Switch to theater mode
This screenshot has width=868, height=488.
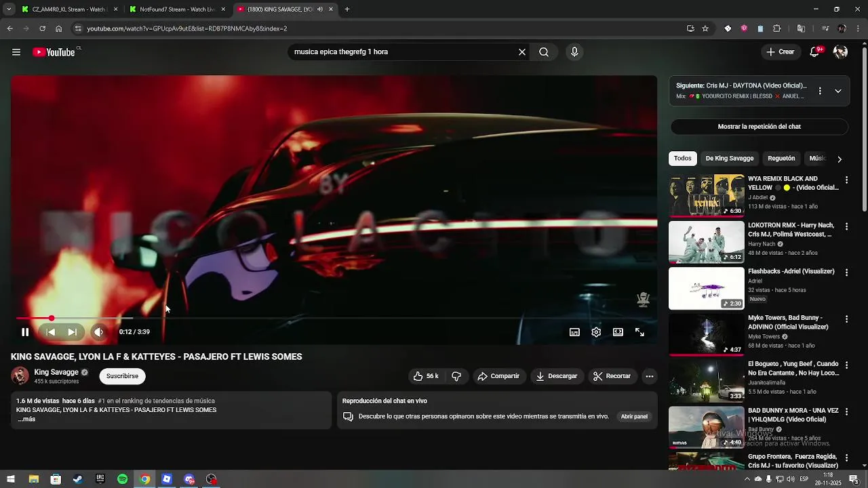pyautogui.click(x=618, y=332)
